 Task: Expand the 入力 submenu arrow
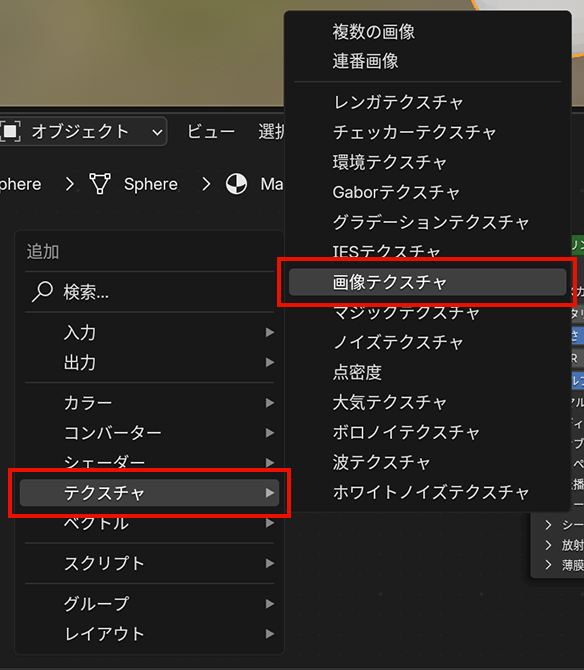270,332
